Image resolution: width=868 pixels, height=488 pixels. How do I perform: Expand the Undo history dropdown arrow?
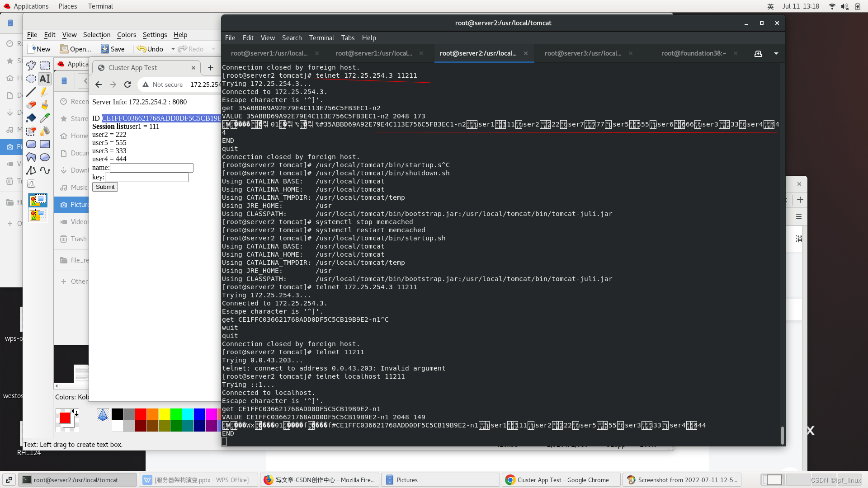click(x=173, y=49)
